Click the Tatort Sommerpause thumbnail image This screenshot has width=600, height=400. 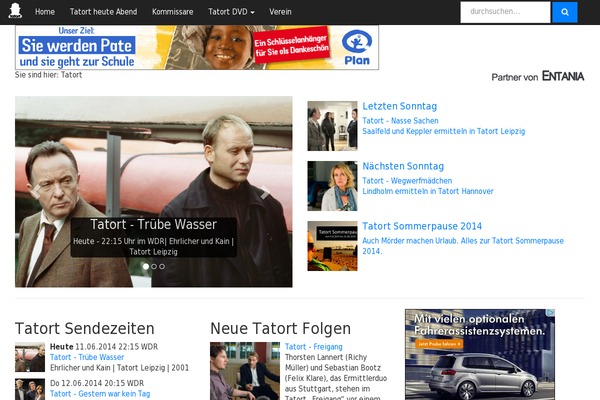(x=332, y=246)
